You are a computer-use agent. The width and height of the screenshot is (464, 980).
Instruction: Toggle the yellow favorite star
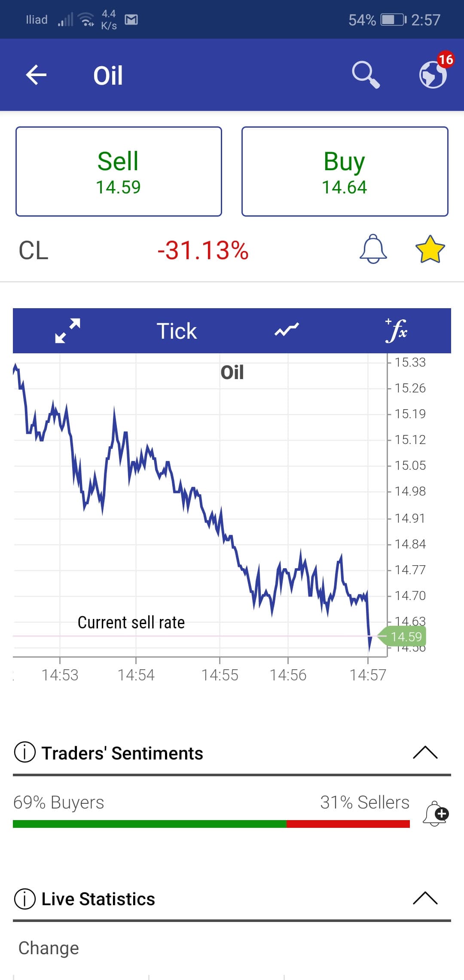[x=430, y=249]
